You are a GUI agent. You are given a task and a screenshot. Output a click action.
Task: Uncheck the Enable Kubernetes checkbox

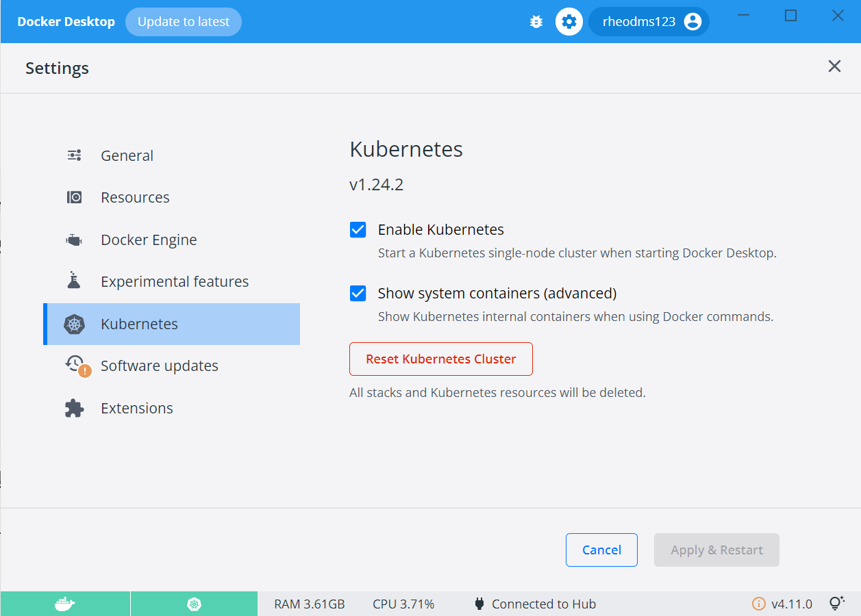pos(358,229)
